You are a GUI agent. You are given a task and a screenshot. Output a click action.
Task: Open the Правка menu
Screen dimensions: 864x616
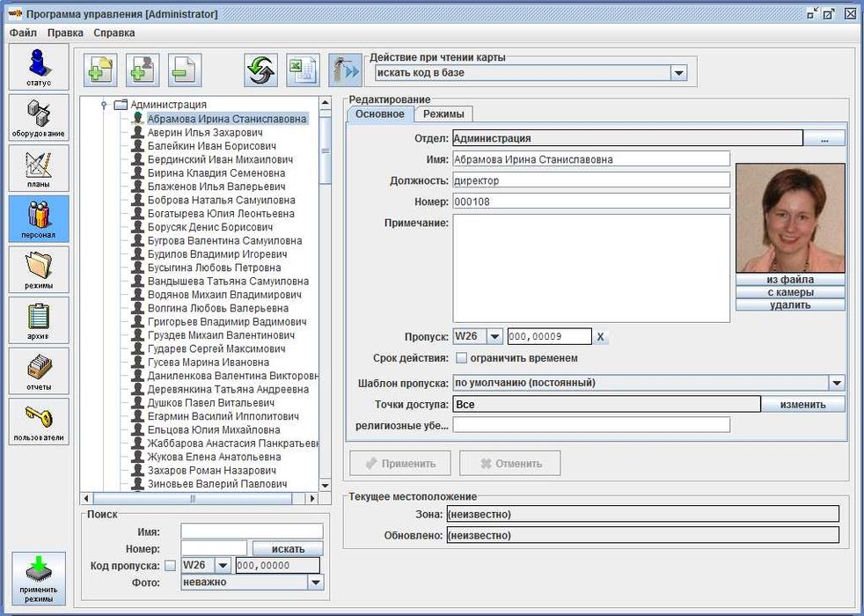click(x=65, y=33)
